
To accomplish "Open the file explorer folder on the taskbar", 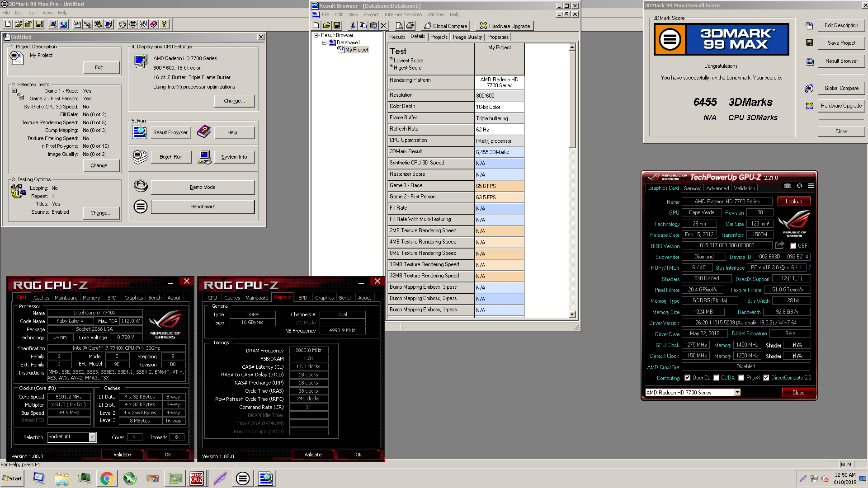I will pos(61,478).
